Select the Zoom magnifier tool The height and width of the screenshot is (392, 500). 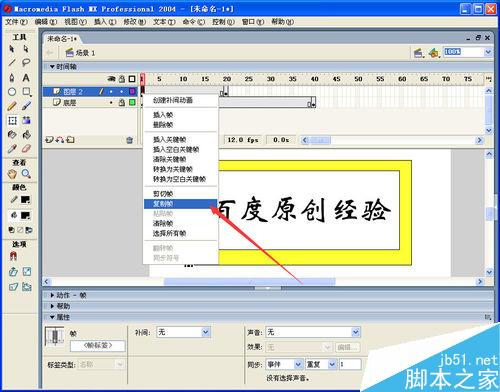pyautogui.click(x=26, y=174)
